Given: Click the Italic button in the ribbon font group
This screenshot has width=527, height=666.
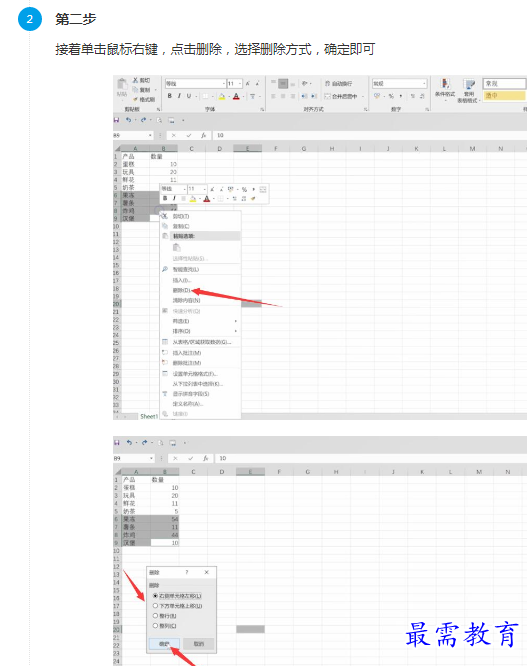Looking at the screenshot, I should tap(179, 96).
